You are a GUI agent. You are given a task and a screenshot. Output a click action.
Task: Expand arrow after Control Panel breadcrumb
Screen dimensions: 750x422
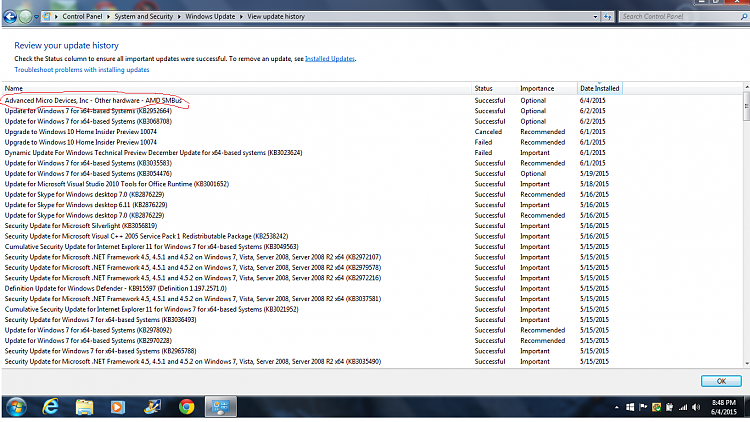(x=109, y=16)
